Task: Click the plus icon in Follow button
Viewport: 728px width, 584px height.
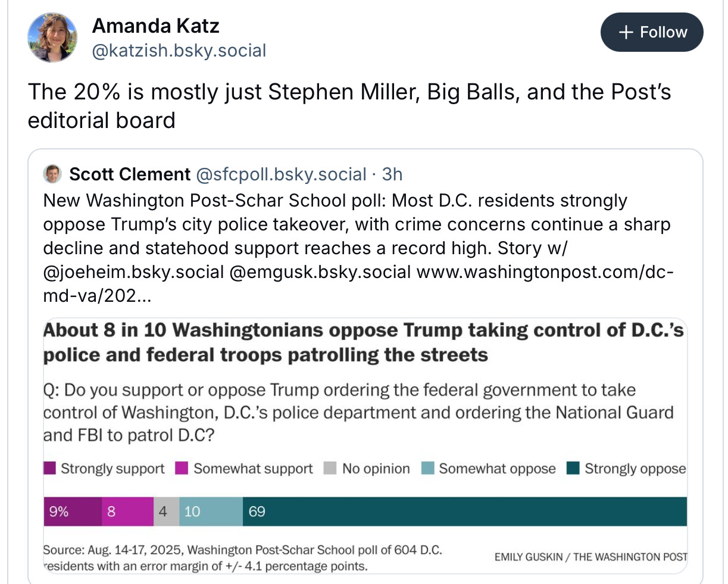Action: click(626, 32)
